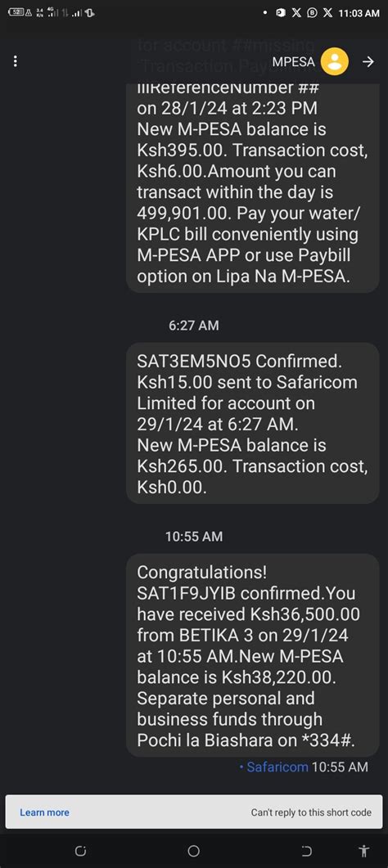Tap the Safaricom sender link
Viewport: 388px width, 868px height.
click(x=277, y=767)
